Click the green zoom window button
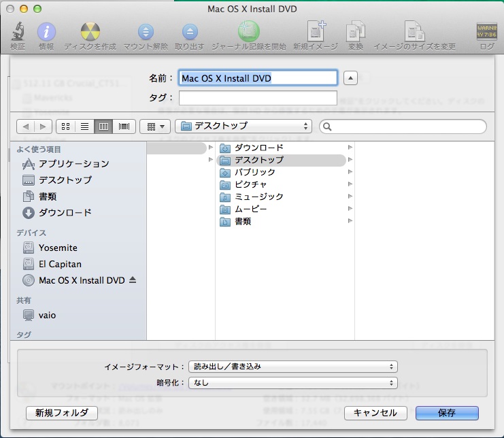 (x=37, y=9)
